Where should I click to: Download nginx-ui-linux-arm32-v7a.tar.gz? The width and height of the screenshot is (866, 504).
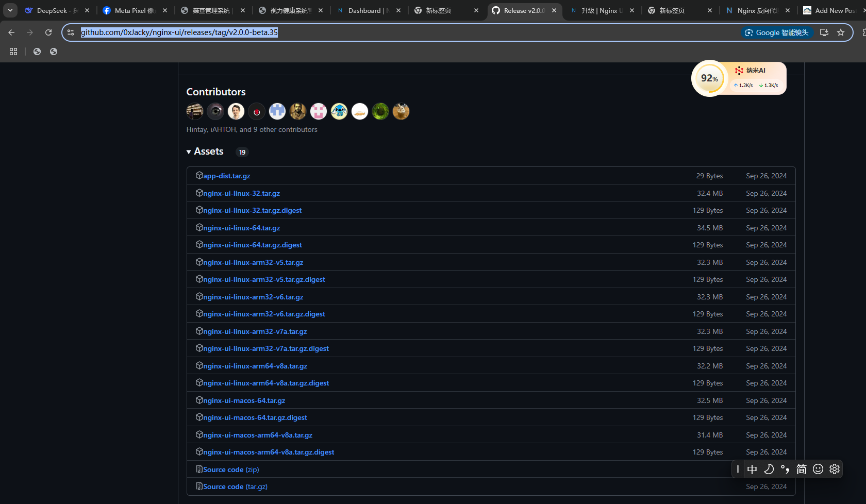pos(255,331)
